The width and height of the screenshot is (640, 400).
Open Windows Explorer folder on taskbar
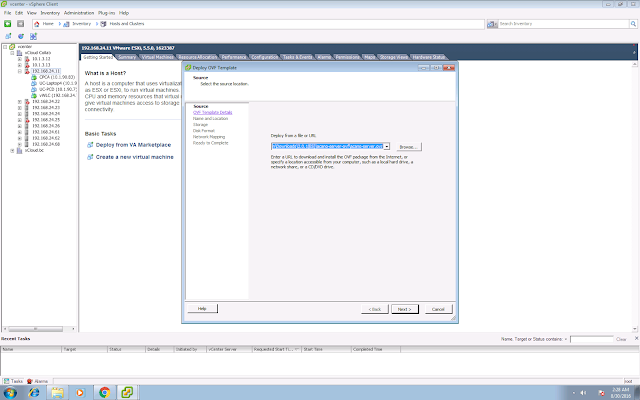tap(57, 393)
